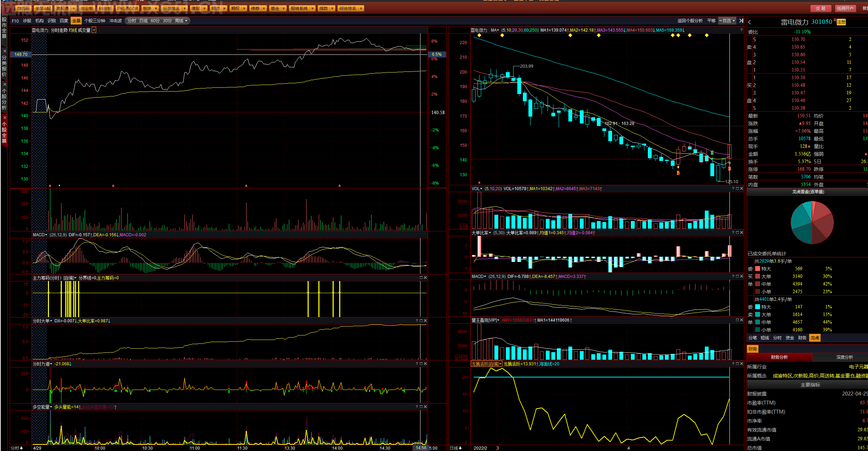Image resolution: width=868 pixels, height=451 pixels.
Task: Open the 分时走势 chart options dropdown box
Action: tap(94, 31)
